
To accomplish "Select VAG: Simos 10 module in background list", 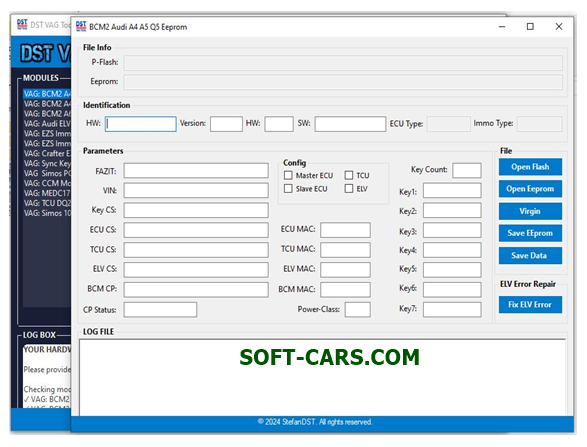I will pos(47,213).
